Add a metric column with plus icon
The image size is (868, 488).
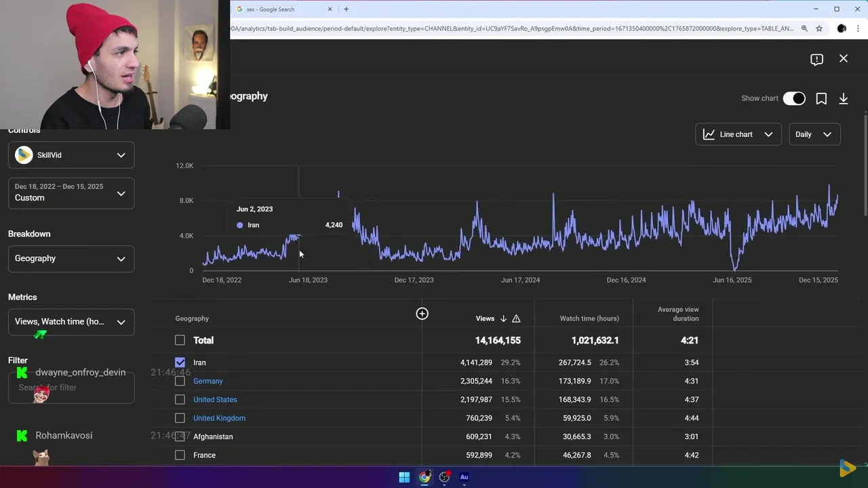422,313
